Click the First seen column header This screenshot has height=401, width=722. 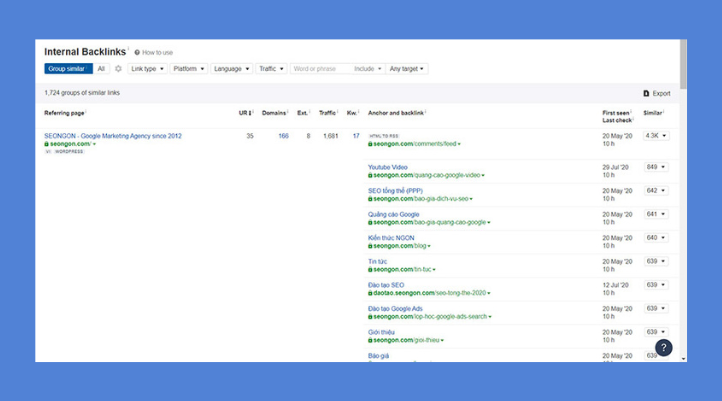point(616,113)
